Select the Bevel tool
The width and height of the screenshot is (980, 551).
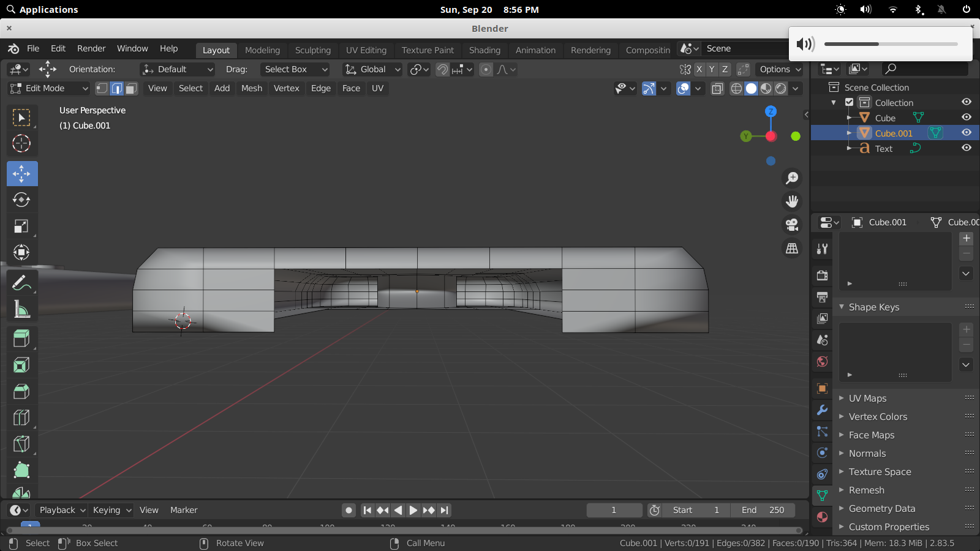coord(21,391)
